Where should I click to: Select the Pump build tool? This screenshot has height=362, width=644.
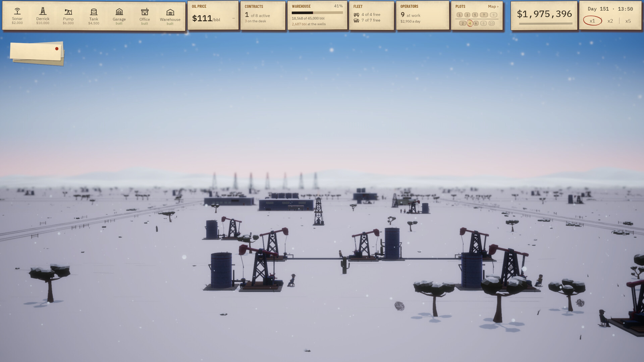pyautogui.click(x=68, y=16)
